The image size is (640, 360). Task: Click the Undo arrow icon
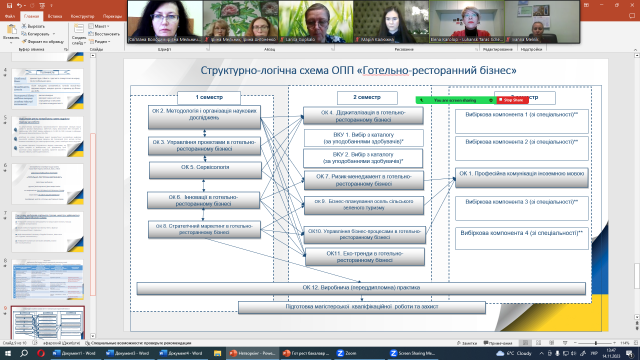click(19, 5)
